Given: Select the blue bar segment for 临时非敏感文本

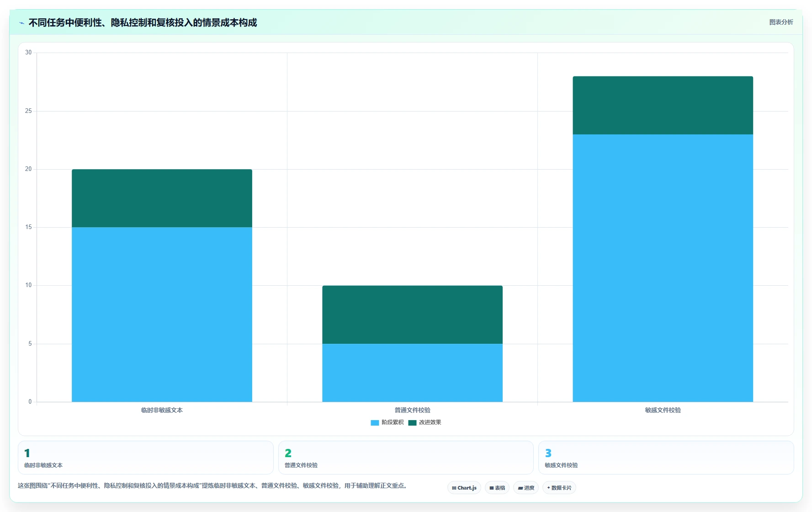Looking at the screenshot, I should (x=162, y=315).
